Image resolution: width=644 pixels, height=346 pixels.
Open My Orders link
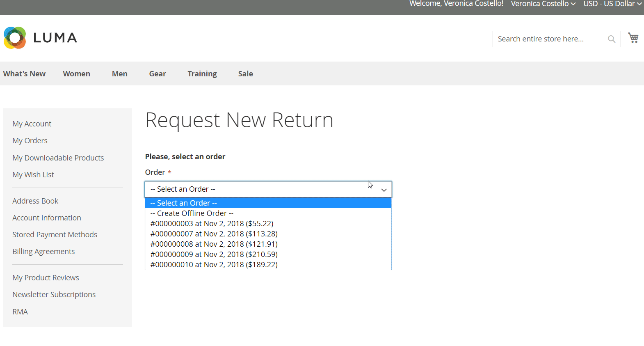pos(30,141)
